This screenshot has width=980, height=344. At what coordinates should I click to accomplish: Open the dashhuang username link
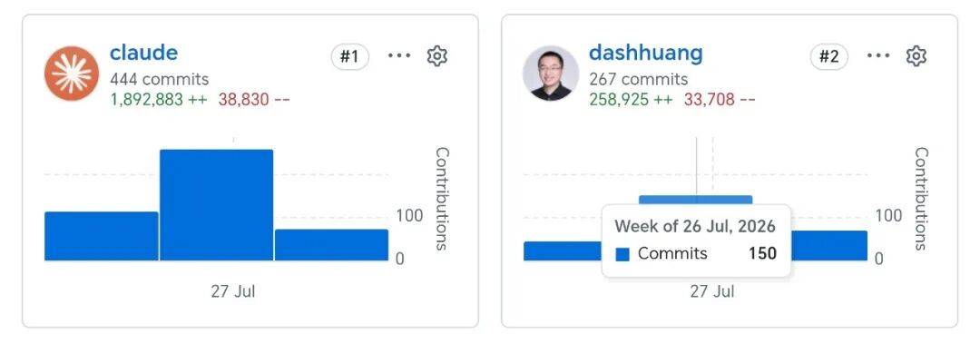click(646, 53)
